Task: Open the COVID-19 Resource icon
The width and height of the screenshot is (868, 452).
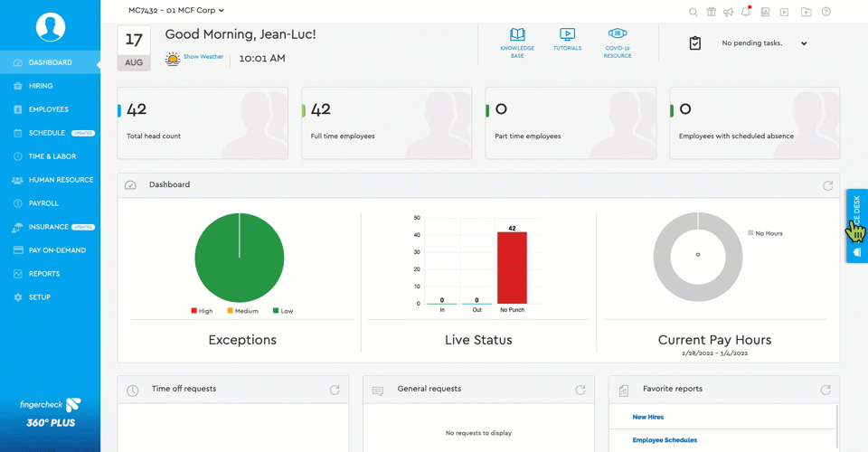Action: pos(618,36)
